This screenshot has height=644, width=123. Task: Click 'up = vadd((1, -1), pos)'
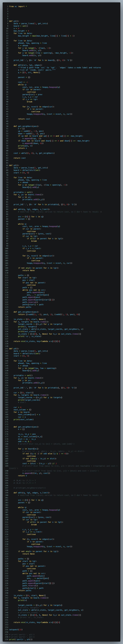pos(31,131)
